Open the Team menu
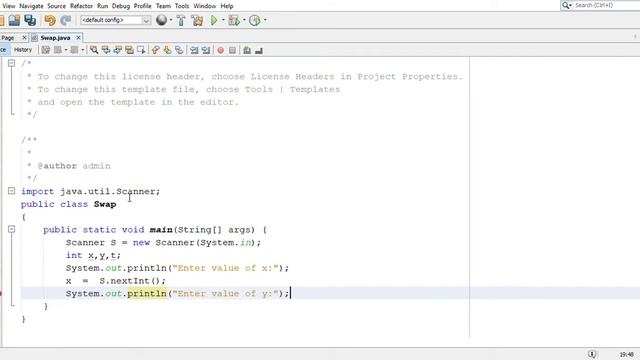The image size is (640, 360). point(163,6)
